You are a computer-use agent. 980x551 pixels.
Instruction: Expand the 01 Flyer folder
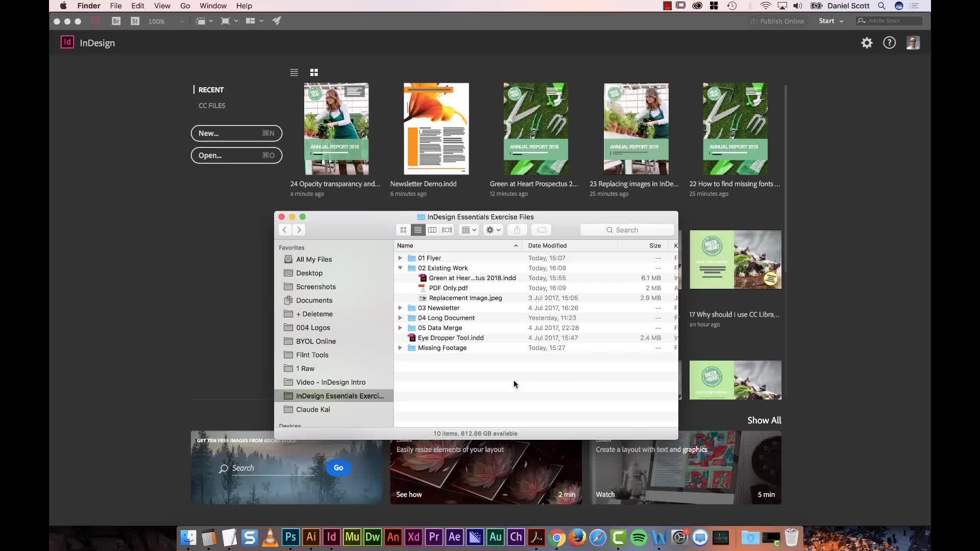[400, 258]
